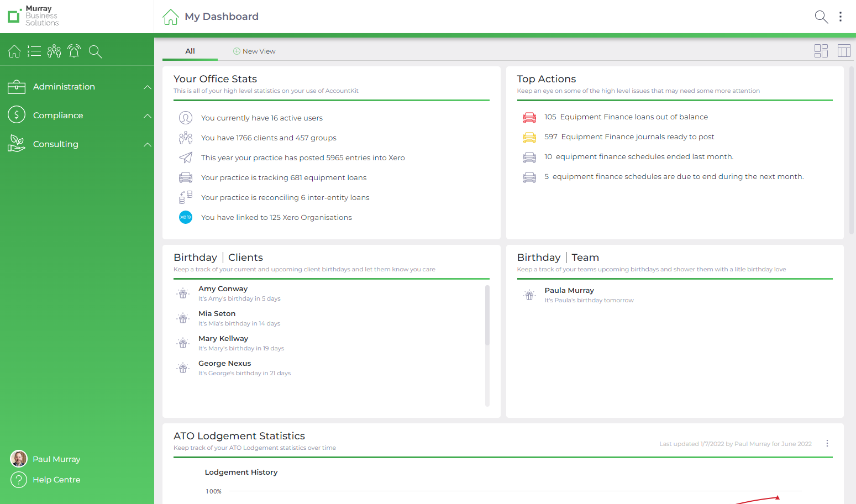
Task: Click 'You currently have 16 active users'
Action: click(262, 118)
